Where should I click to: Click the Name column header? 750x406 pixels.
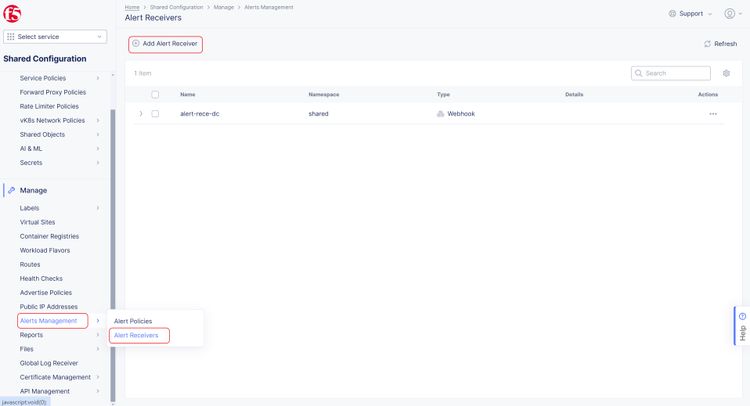click(x=188, y=95)
